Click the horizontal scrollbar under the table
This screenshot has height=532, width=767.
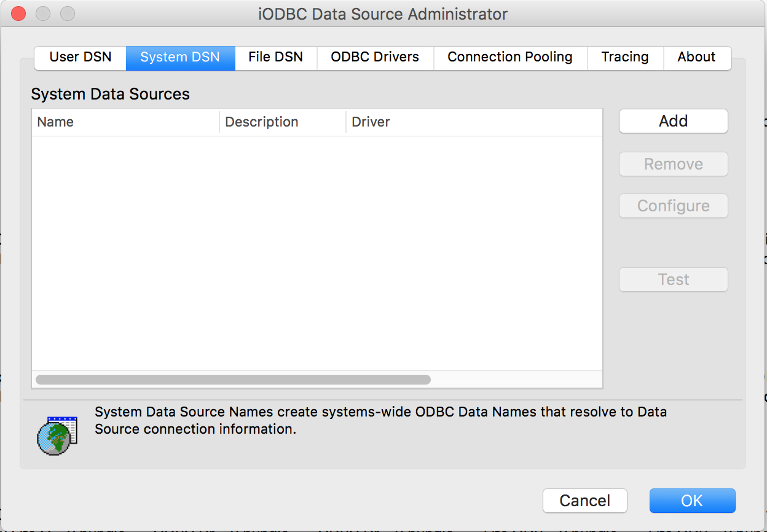(234, 380)
